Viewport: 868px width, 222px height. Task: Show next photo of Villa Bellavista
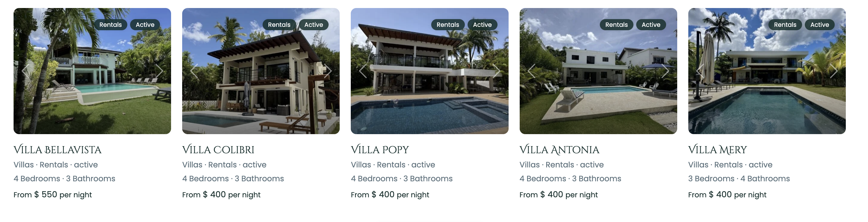159,71
